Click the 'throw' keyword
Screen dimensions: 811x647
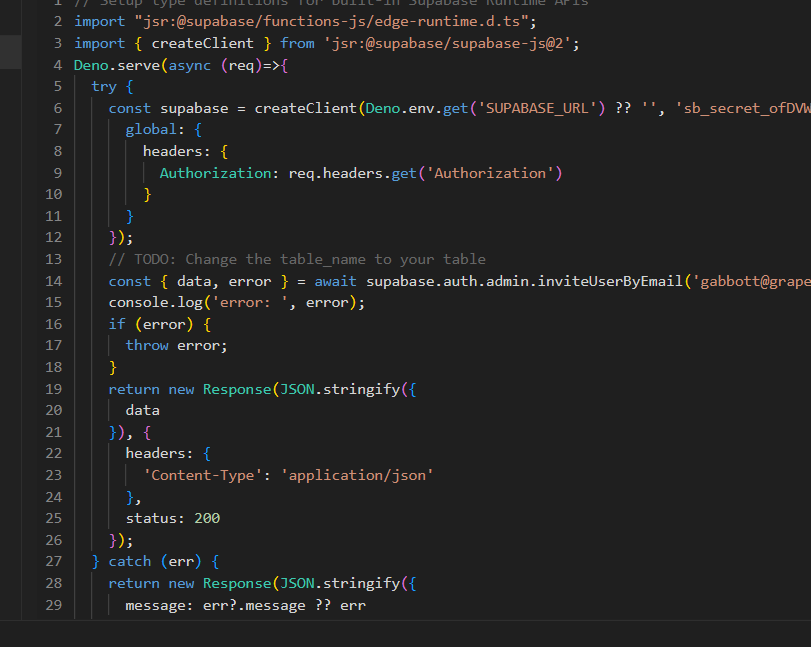[x=147, y=345]
